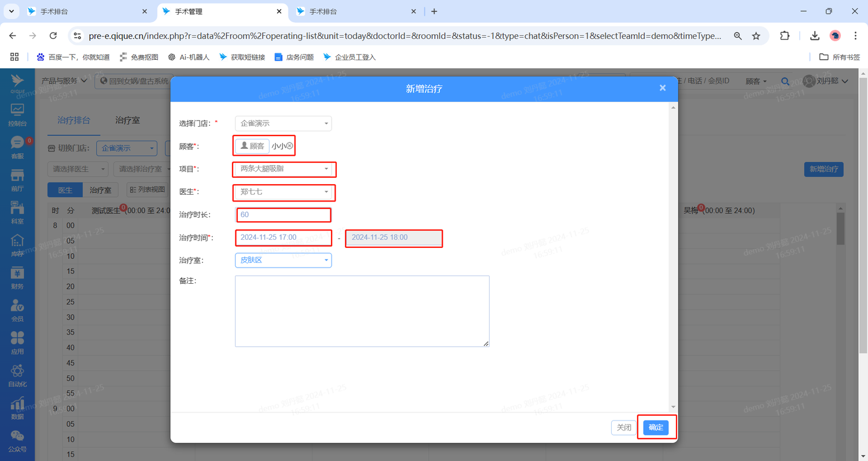Click the 顾客 select customer button
The height and width of the screenshot is (461, 868).
252,147
